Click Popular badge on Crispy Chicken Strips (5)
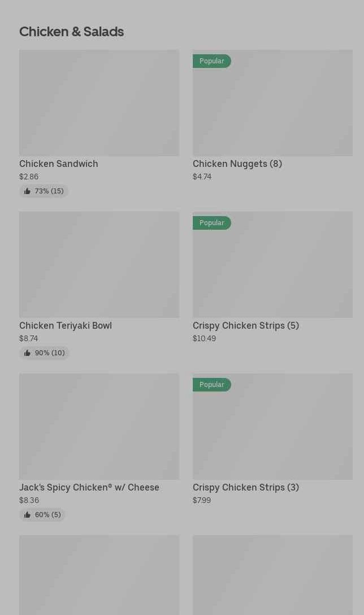 click(x=211, y=223)
